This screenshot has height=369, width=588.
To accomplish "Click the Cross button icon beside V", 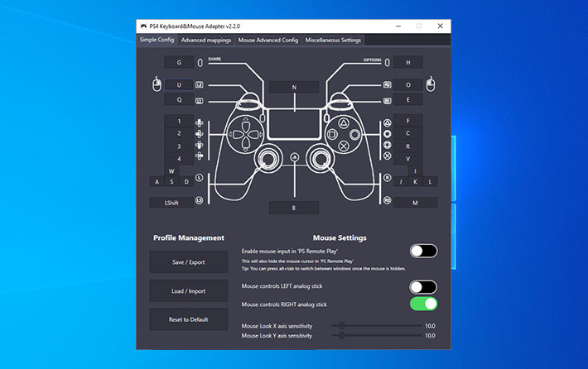I will click(387, 156).
